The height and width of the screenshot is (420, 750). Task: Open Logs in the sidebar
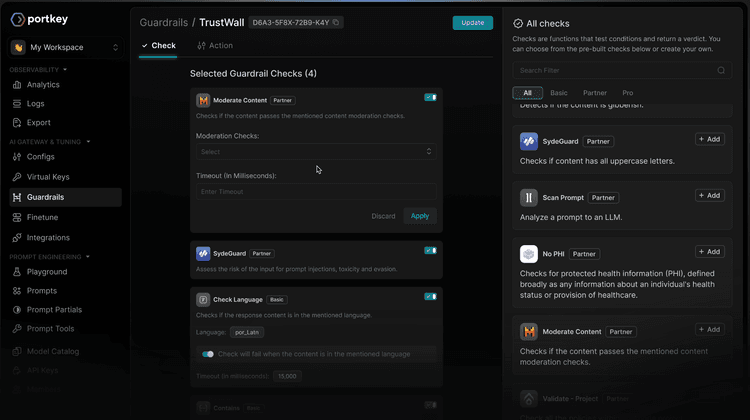(35, 104)
